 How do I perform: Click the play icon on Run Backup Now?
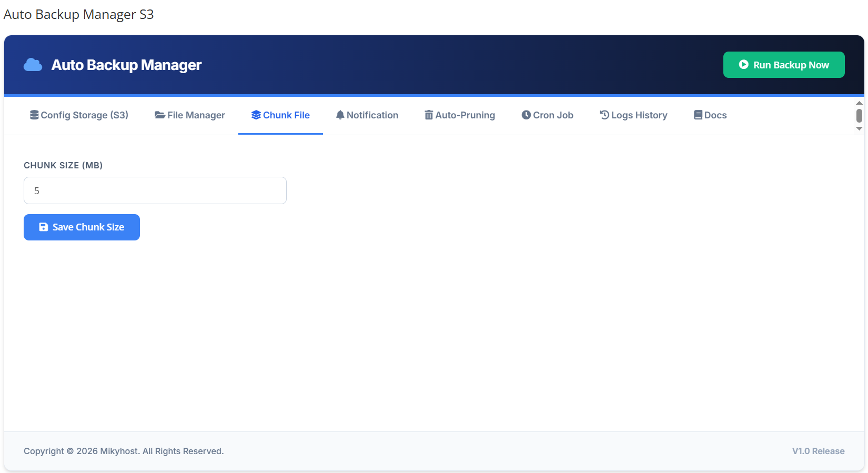pyautogui.click(x=743, y=64)
